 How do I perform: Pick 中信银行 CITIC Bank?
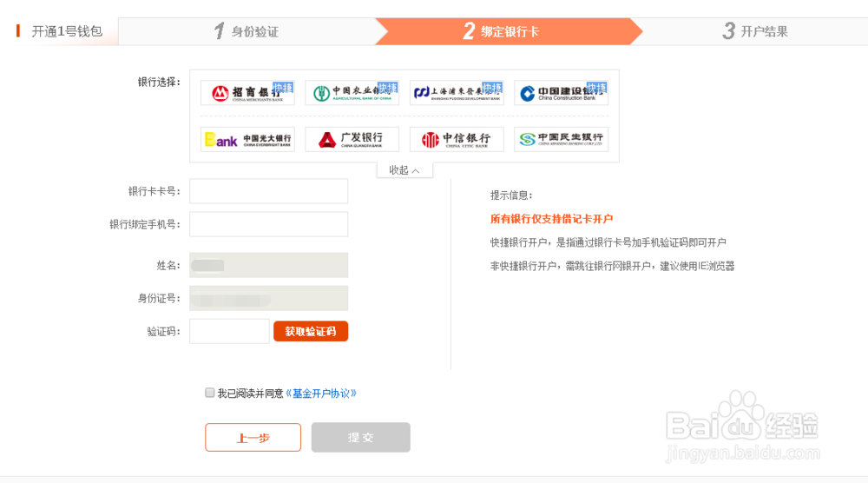pos(457,139)
